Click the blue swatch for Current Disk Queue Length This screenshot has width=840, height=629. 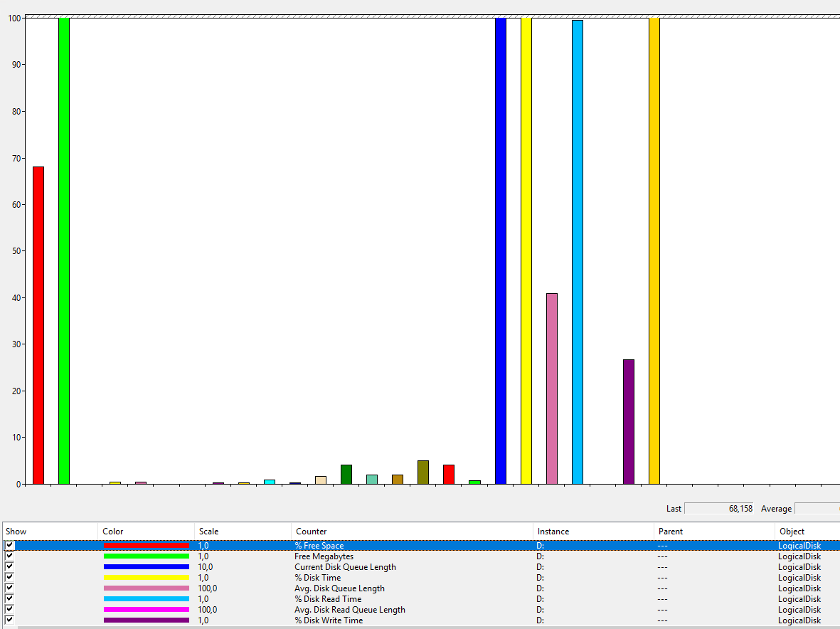146,567
